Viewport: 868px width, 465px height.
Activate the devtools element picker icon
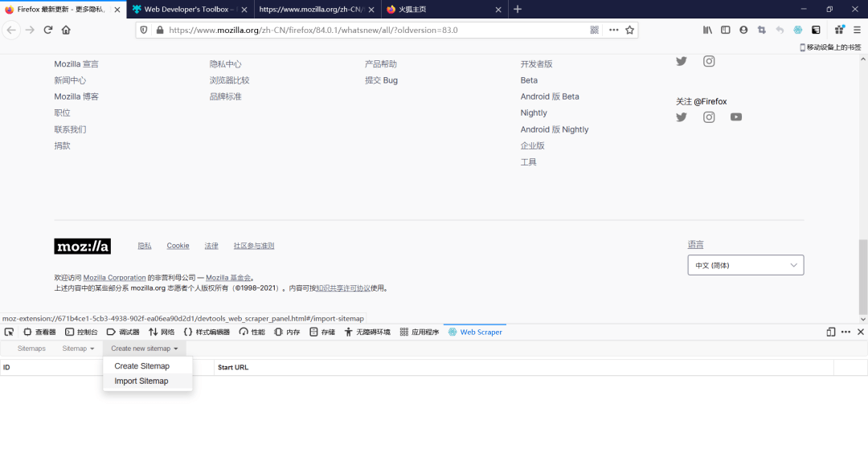tap(9, 332)
